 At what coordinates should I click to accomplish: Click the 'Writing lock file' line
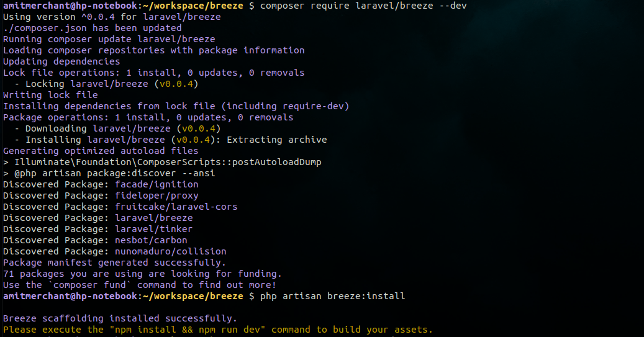pos(50,95)
